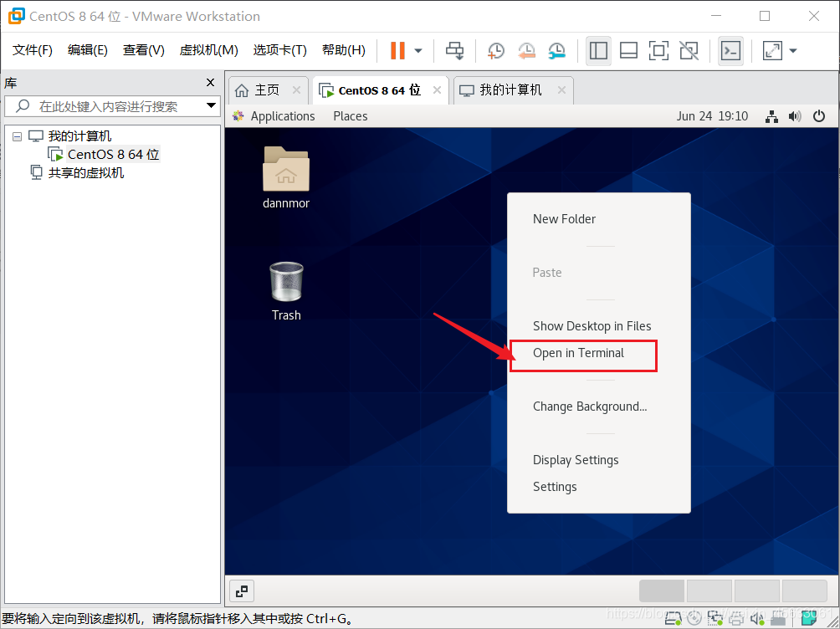This screenshot has height=629, width=840.
Task: Open the 选项卡(T) menu
Action: (279, 50)
